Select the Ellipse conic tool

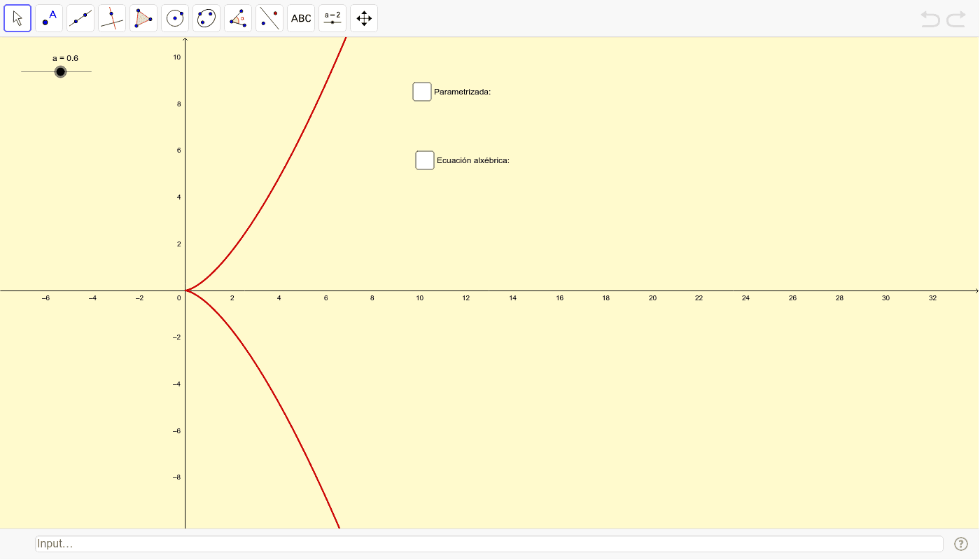tap(206, 18)
